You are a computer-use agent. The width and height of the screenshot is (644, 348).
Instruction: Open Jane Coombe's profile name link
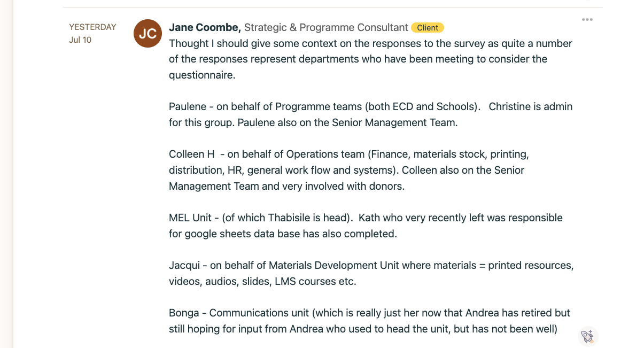pos(205,27)
